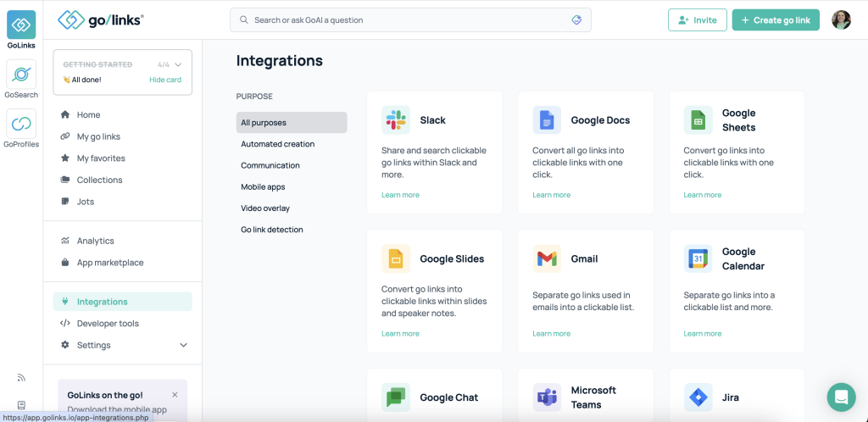Viewport: 868px width, 422px height.
Task: Click the Google Chat card title
Action: pos(449,397)
